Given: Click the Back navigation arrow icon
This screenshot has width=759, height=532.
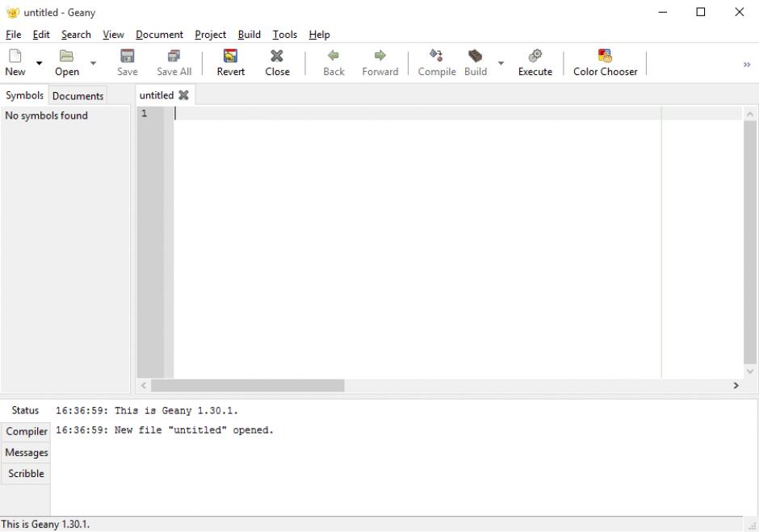Looking at the screenshot, I should click(x=333, y=56).
